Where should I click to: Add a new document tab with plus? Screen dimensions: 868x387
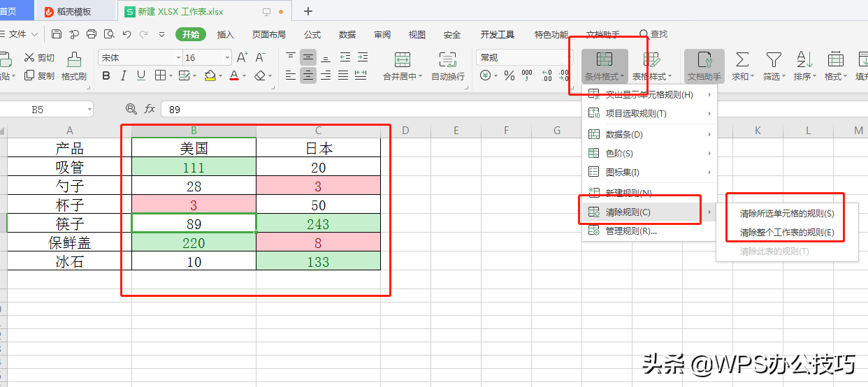308,11
